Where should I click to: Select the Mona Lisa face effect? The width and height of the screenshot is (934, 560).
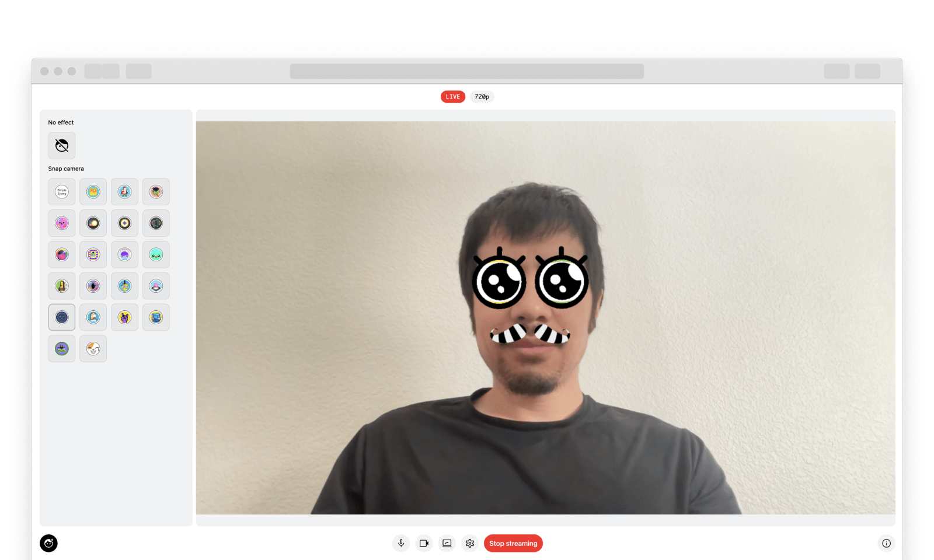tap(61, 286)
